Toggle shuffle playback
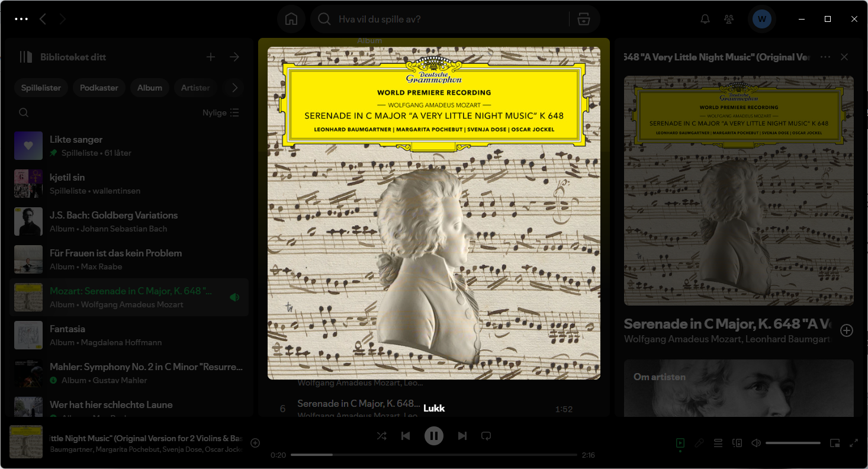Image resolution: width=868 pixels, height=469 pixels. click(x=382, y=436)
